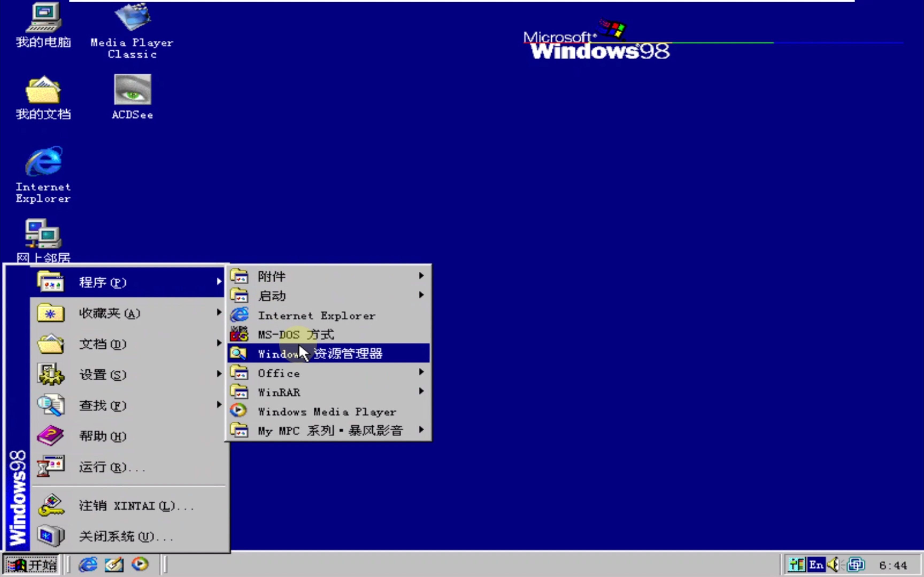Expand My MPC 暴风影音 submenu
The height and width of the screenshot is (577, 924).
click(328, 430)
